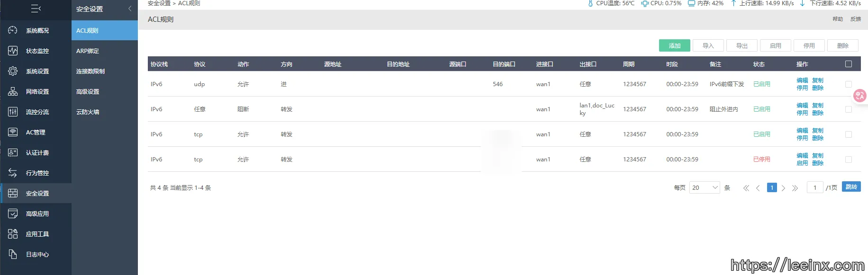The width and height of the screenshot is (868, 275).
Task: Click the page number jump input field
Action: [815, 188]
